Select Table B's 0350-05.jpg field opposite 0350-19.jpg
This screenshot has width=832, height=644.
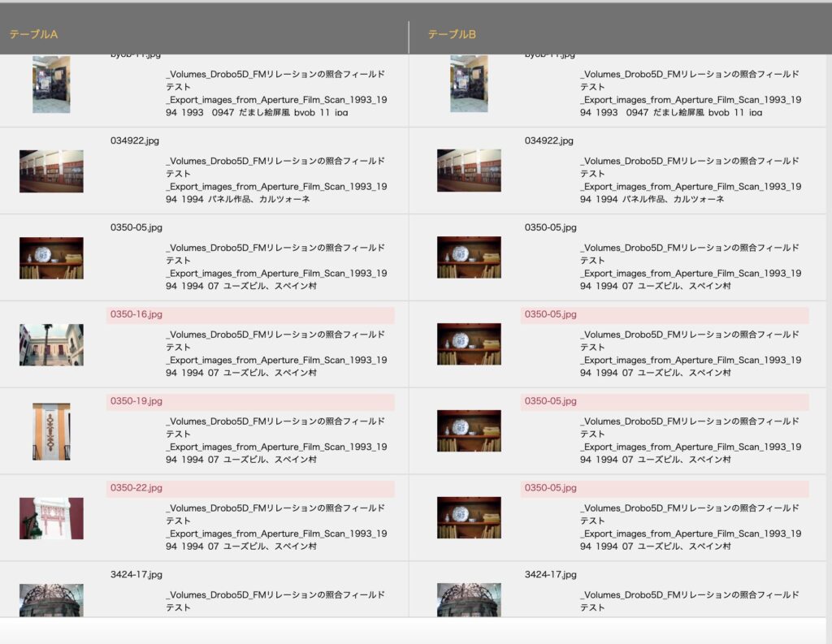point(665,401)
